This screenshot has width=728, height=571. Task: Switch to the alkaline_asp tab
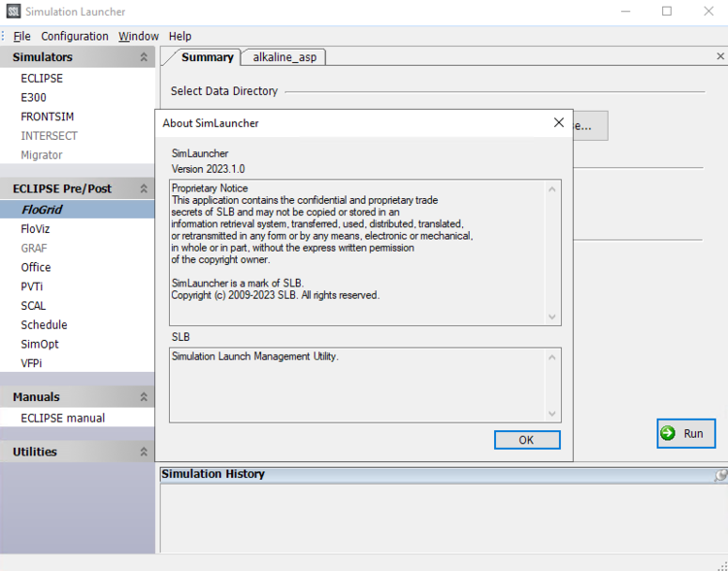point(284,57)
